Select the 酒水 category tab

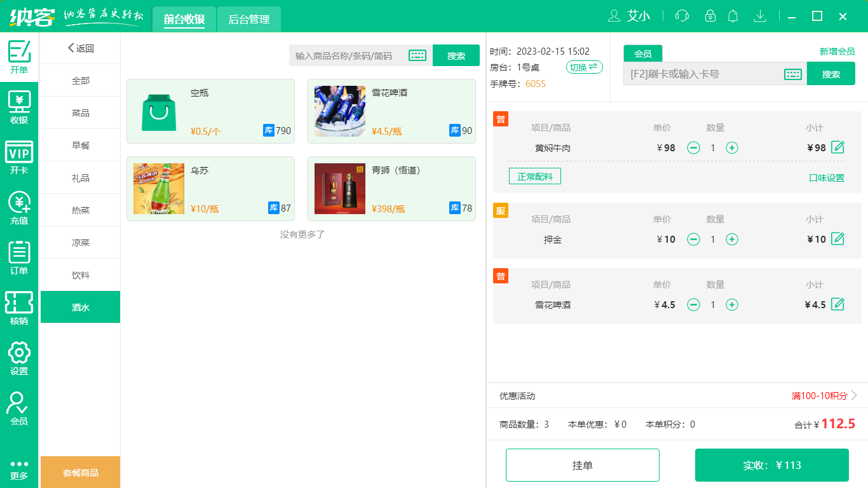(80, 307)
